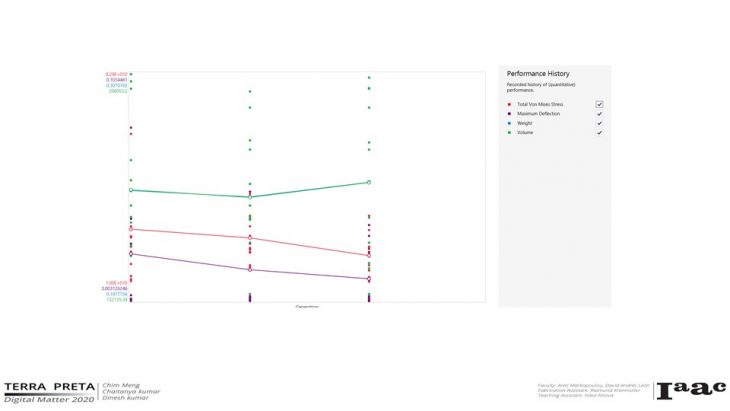Pick red line marker at last generation

[x=369, y=255]
